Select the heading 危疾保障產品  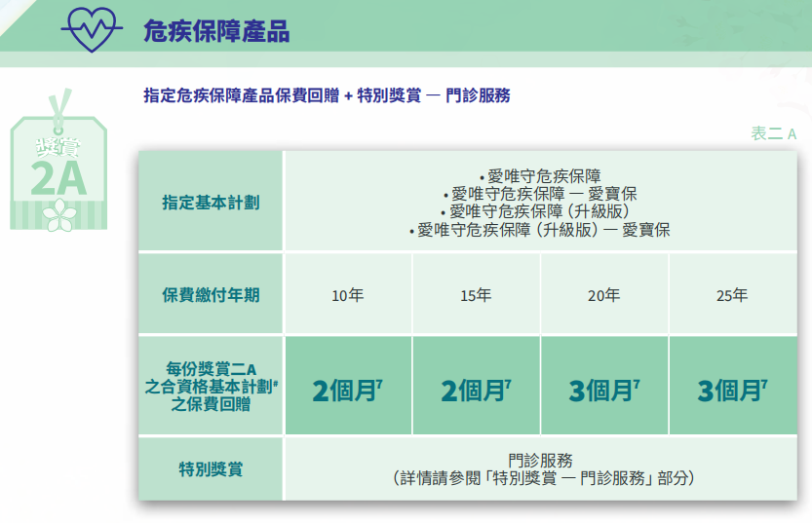click(x=216, y=31)
